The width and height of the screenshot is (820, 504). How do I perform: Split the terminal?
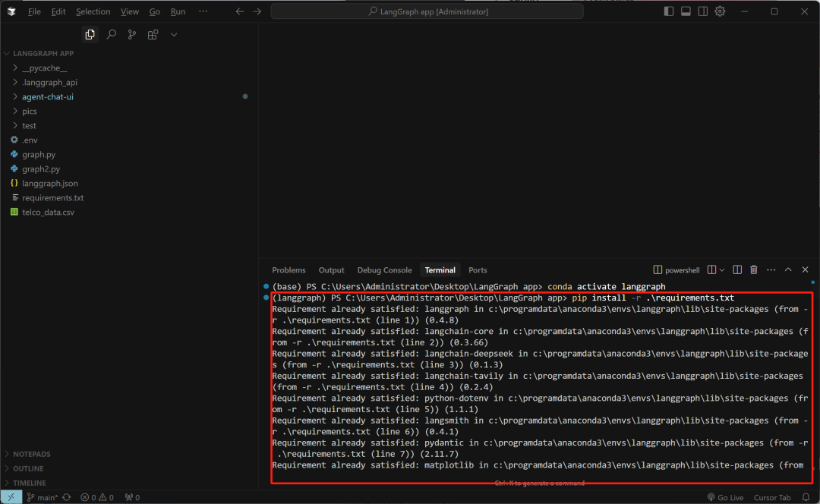pyautogui.click(x=736, y=269)
